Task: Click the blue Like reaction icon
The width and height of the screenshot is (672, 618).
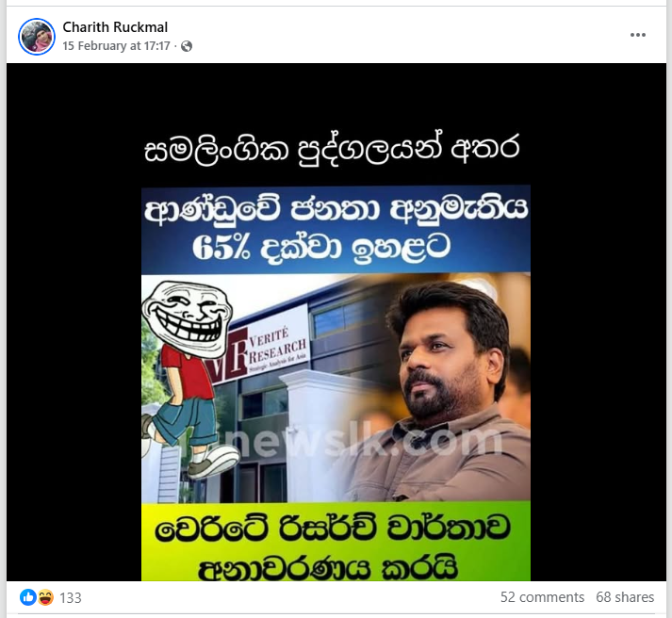Action: (x=28, y=597)
